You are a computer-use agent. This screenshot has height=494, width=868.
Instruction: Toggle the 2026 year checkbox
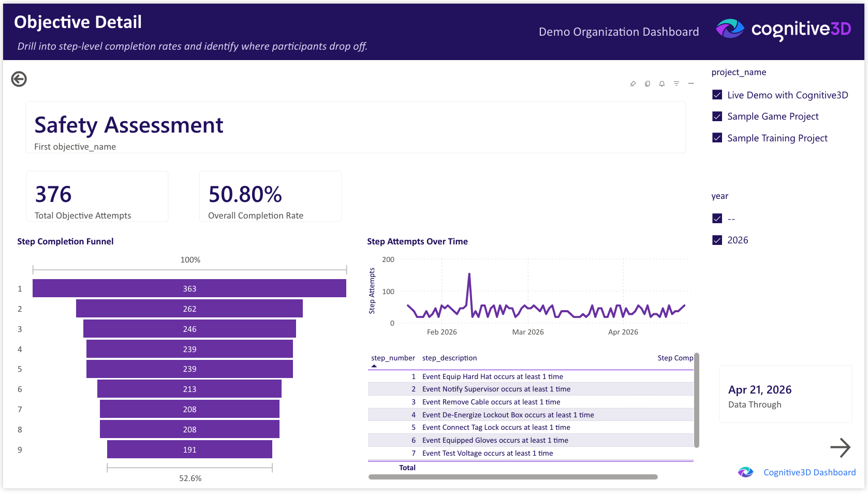[717, 240]
